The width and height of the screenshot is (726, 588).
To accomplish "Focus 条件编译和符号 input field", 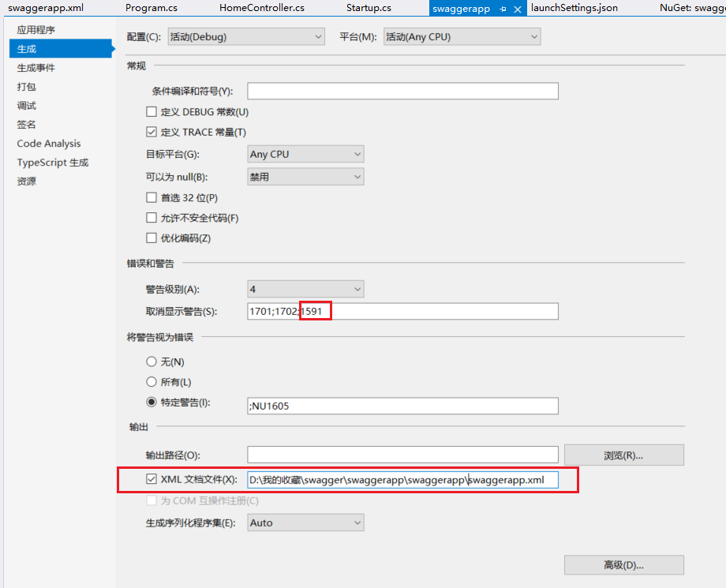I will 402,91.
